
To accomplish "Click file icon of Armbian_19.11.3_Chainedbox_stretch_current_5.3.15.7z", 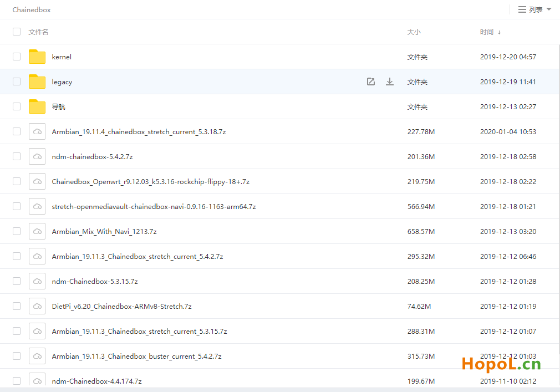I will 37,332.
